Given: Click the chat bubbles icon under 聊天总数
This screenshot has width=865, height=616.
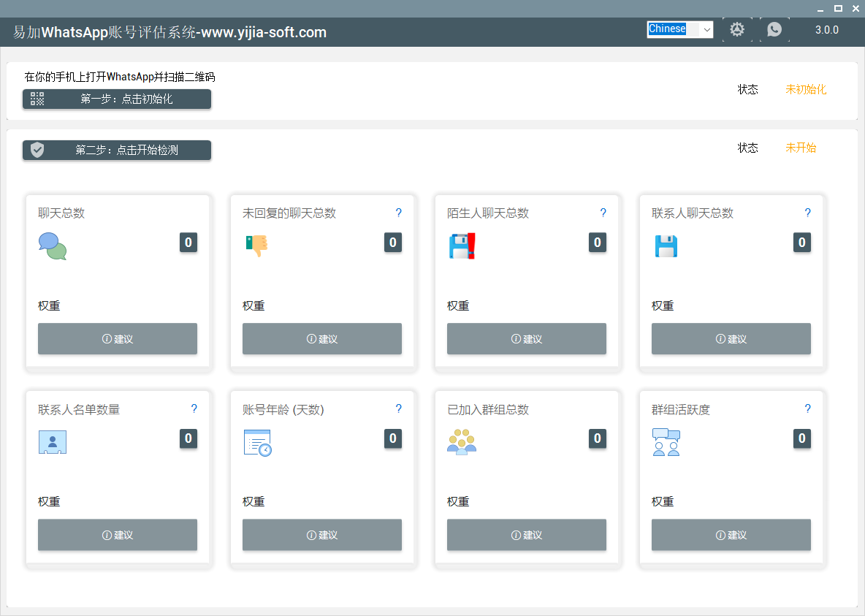Looking at the screenshot, I should tap(53, 246).
